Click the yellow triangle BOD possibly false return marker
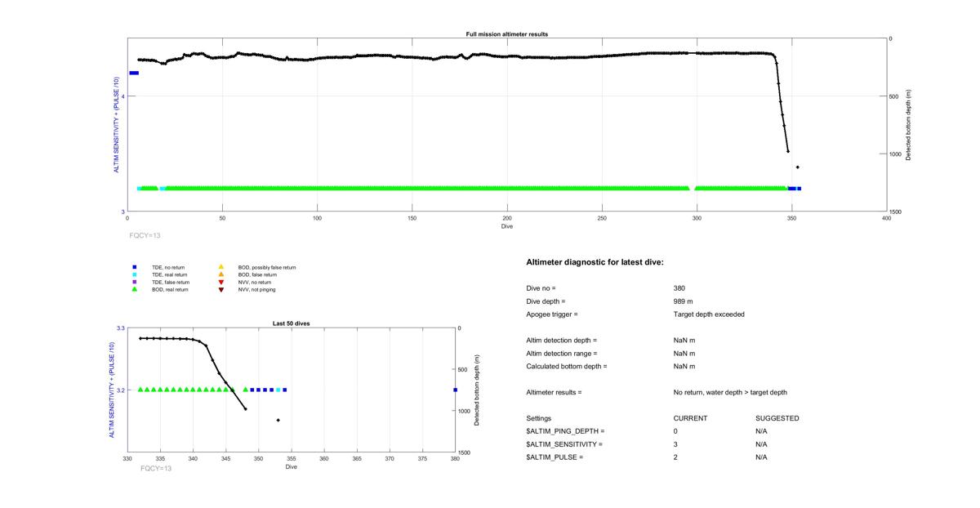Image resolution: width=980 pixels, height=508 pixels. click(221, 267)
